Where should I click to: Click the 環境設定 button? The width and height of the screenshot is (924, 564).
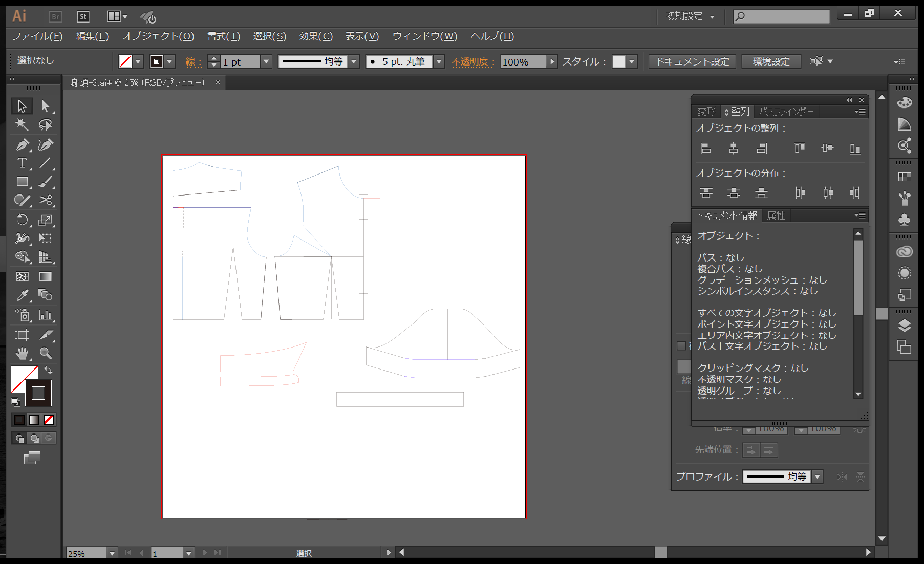[x=771, y=61]
